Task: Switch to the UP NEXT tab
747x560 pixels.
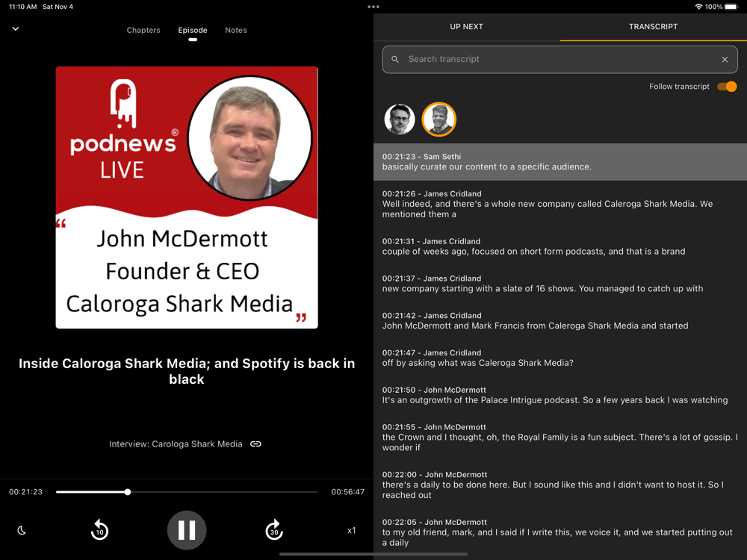Action: 466,27
